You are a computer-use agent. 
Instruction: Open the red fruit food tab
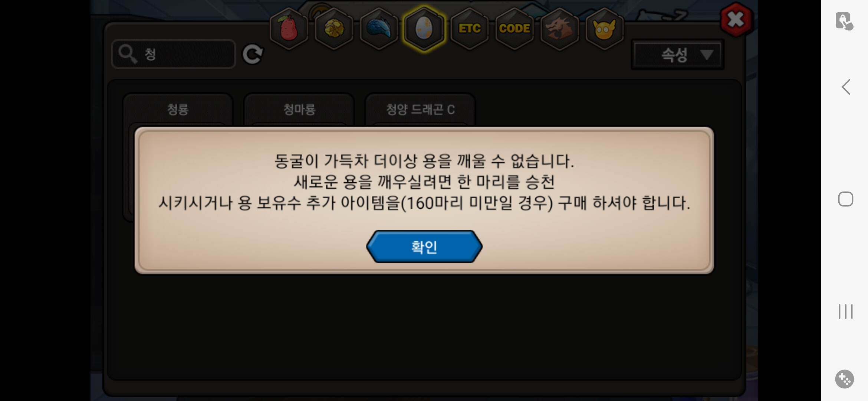click(289, 28)
